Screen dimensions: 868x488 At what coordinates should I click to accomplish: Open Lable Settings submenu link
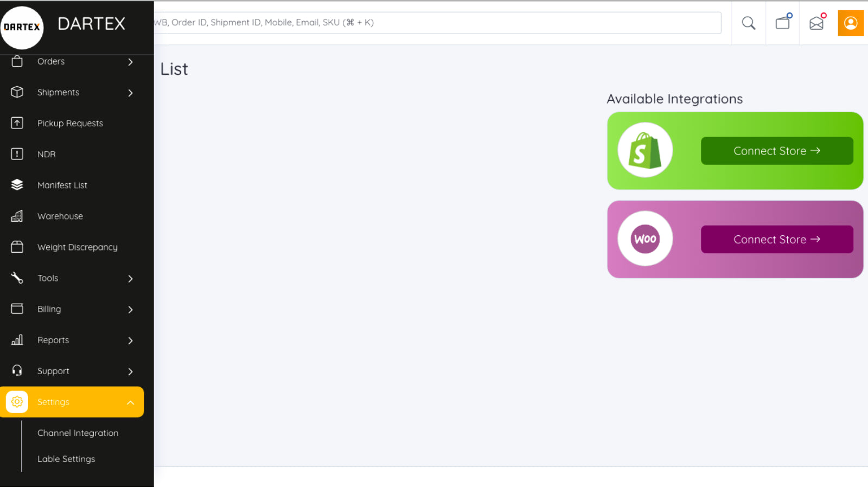66,459
